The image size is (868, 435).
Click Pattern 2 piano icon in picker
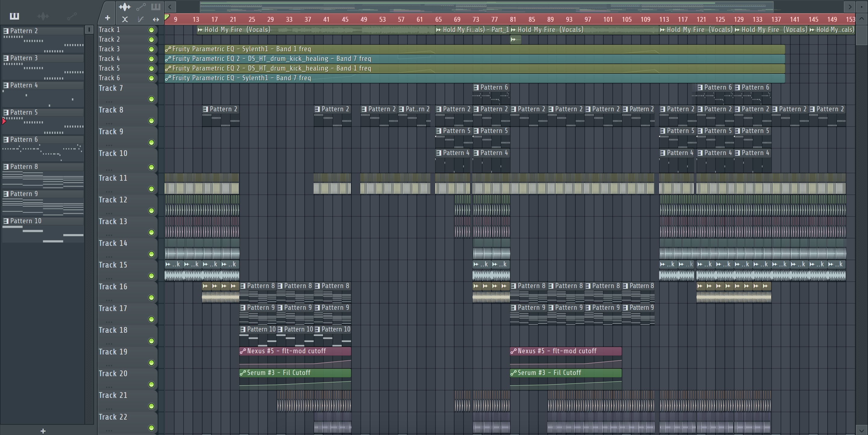[x=6, y=31]
